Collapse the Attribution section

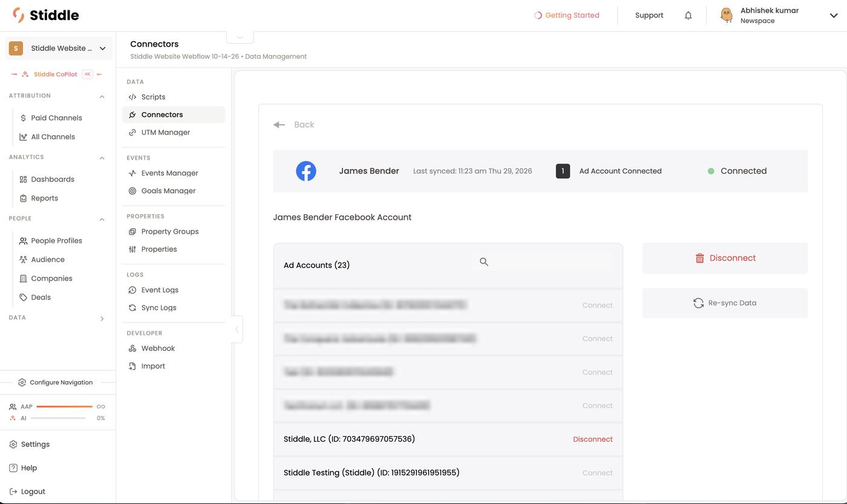tap(102, 96)
